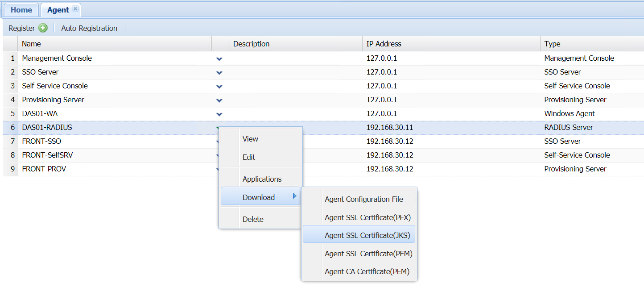Choose Delete in the context menu
The width and height of the screenshot is (644, 296).
(x=253, y=219)
